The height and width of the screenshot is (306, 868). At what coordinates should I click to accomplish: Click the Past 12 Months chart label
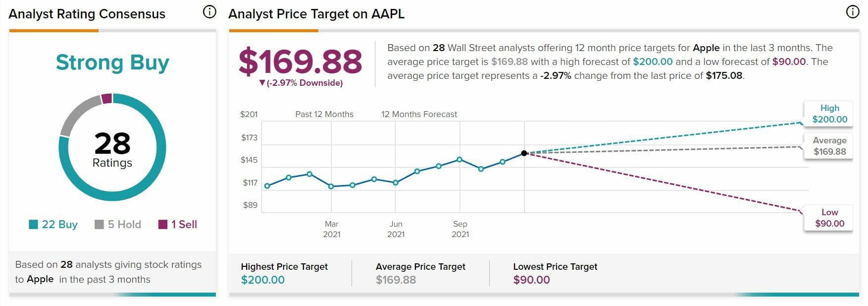click(324, 114)
